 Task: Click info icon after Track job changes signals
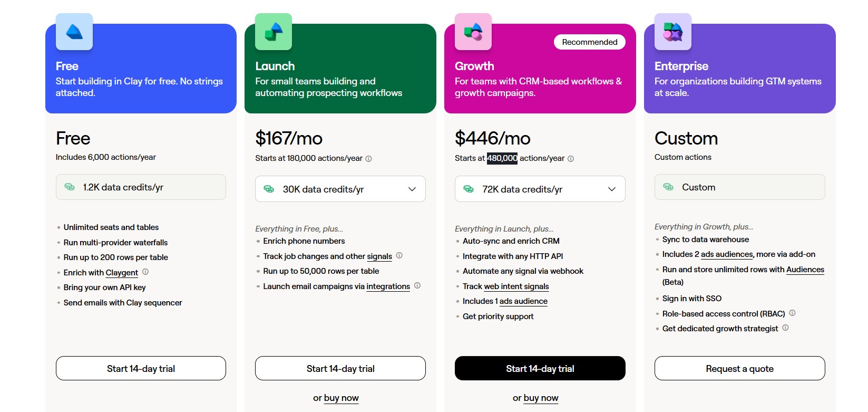pos(399,255)
